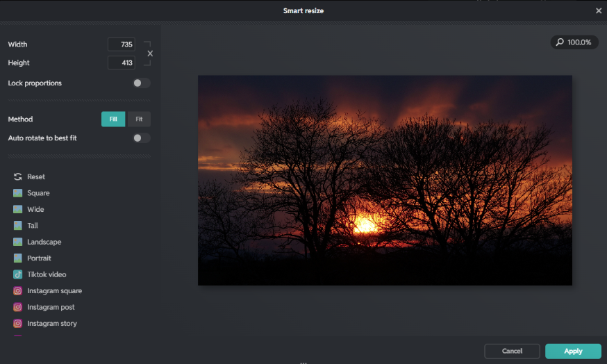
Task: Choose the Square preset label
Action: click(38, 193)
